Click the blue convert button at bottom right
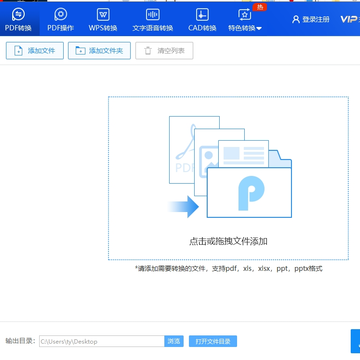The height and width of the screenshot is (360, 360). [x=355, y=341]
